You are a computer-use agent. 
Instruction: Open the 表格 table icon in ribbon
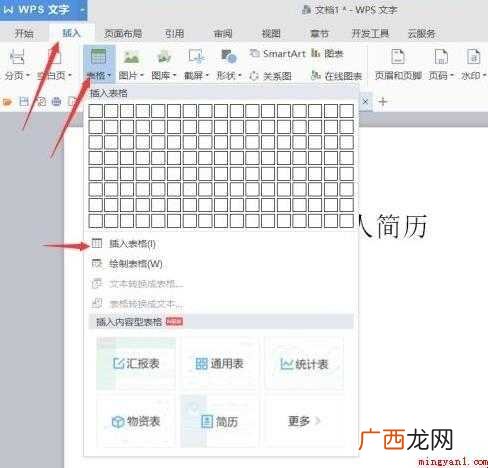click(x=99, y=57)
